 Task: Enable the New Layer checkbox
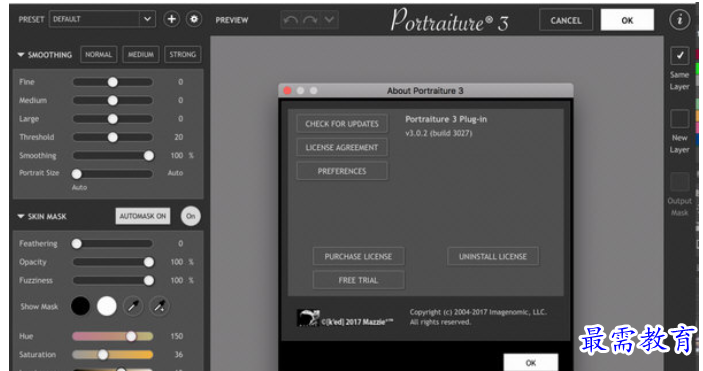(x=680, y=119)
